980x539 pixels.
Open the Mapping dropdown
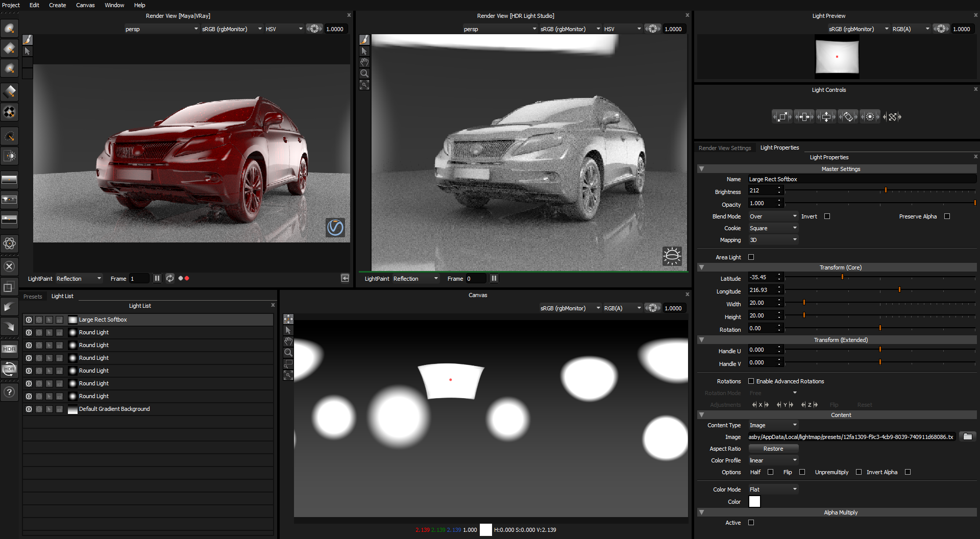click(x=773, y=240)
